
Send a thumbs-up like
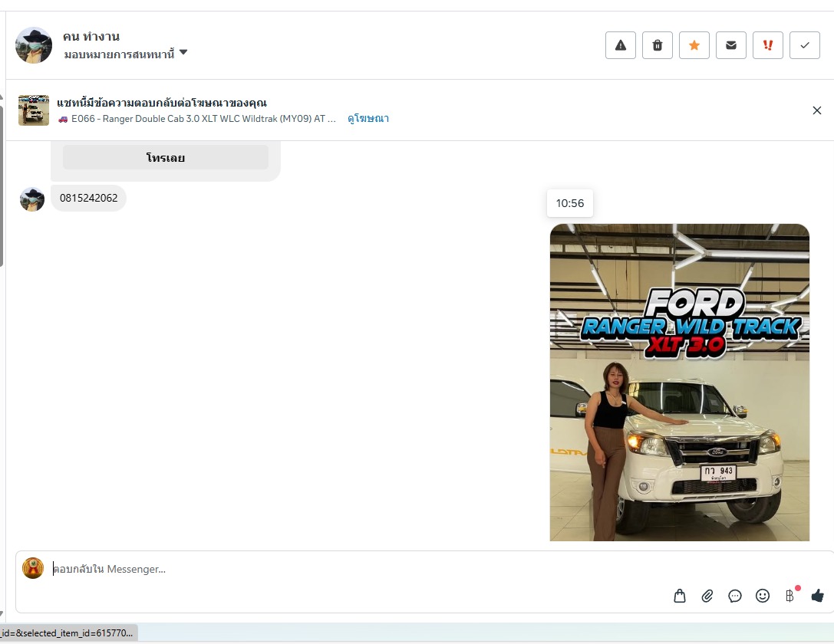tap(818, 596)
